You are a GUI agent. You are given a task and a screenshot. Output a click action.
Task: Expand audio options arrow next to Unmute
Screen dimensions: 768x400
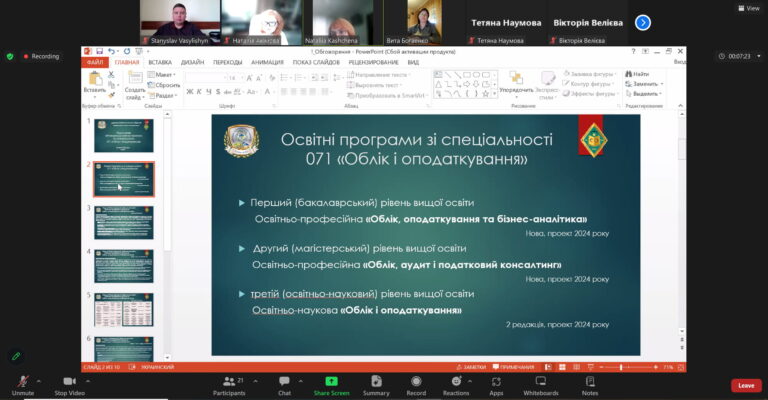[39, 380]
